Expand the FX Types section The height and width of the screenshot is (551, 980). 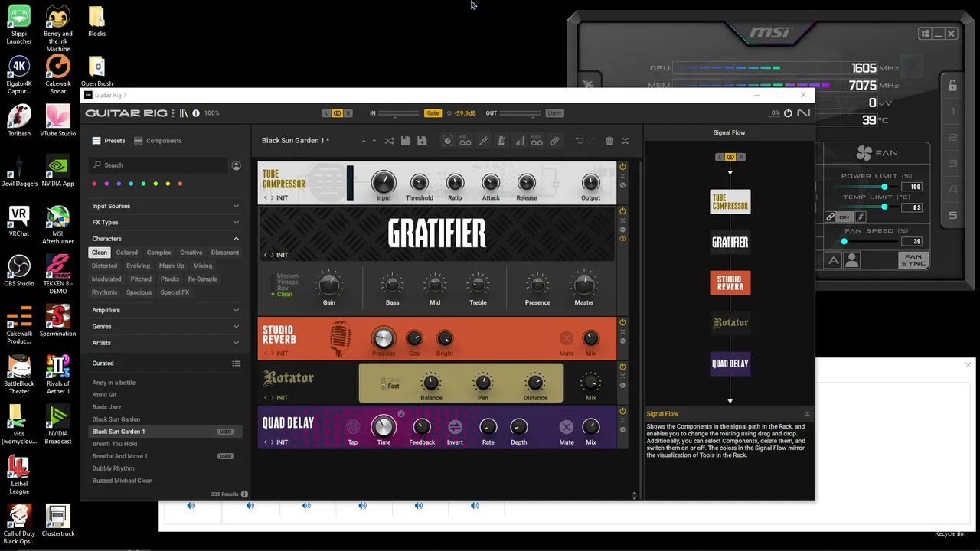(x=165, y=223)
